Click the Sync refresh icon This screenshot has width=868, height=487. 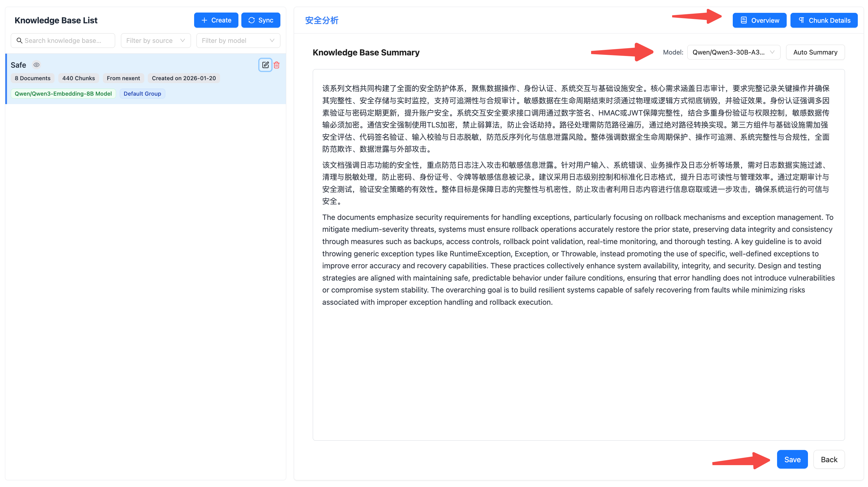click(x=251, y=20)
